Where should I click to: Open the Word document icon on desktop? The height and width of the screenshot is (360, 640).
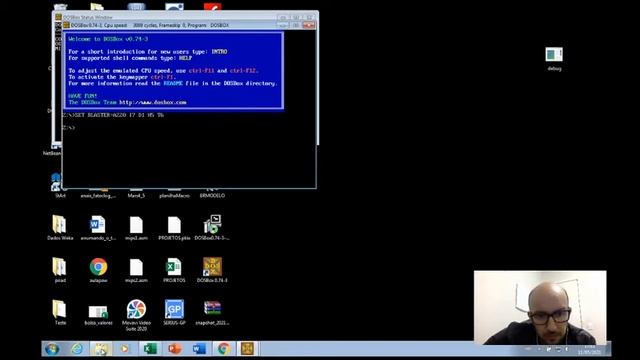pos(98,225)
